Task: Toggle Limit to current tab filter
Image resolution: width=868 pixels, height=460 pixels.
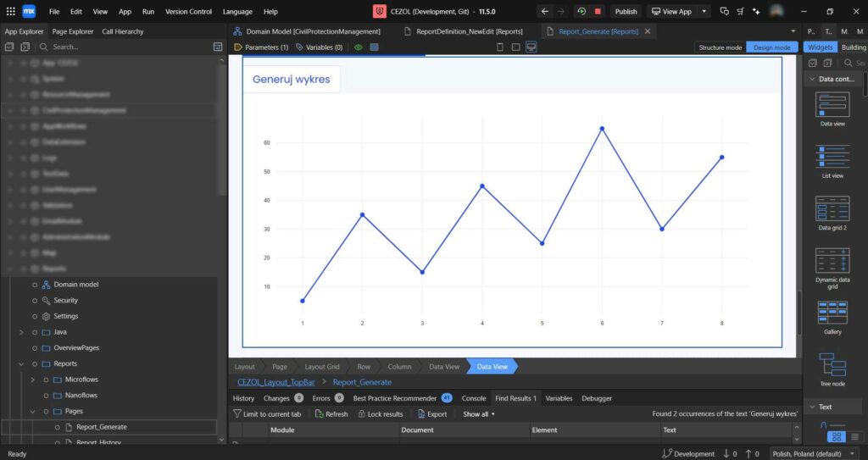Action: point(266,414)
